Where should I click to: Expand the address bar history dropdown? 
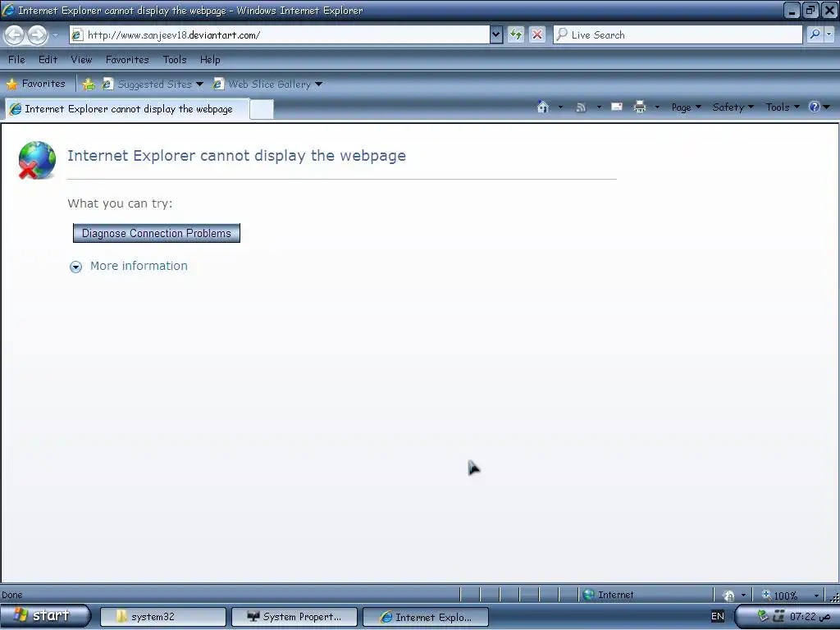(496, 35)
